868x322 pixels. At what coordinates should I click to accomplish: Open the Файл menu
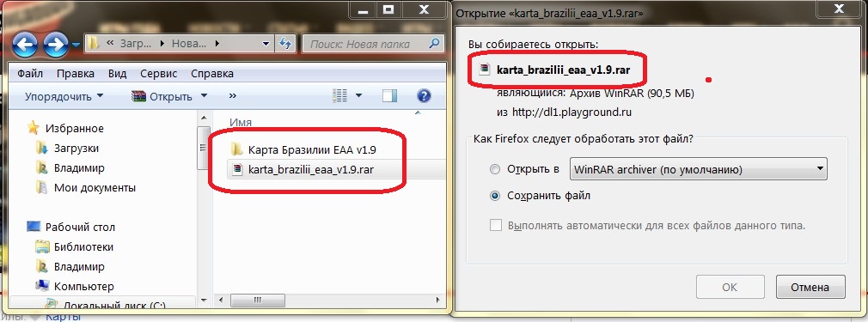coord(31,74)
